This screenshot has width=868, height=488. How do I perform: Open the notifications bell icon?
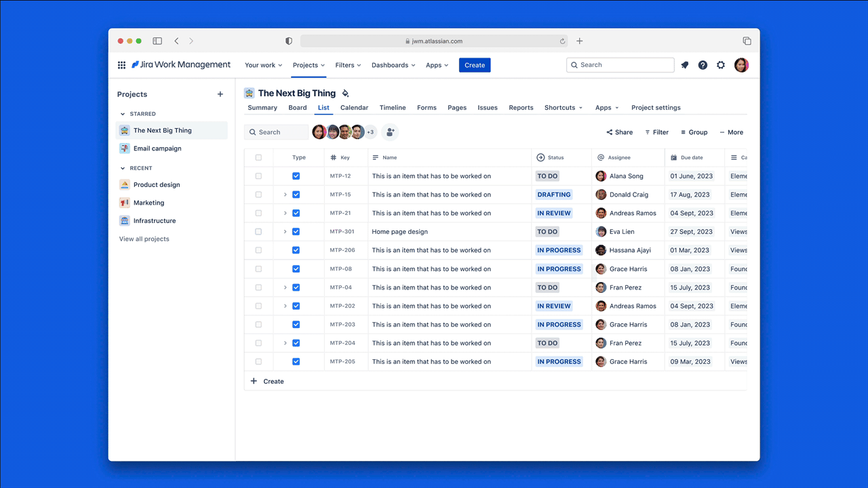[685, 65]
